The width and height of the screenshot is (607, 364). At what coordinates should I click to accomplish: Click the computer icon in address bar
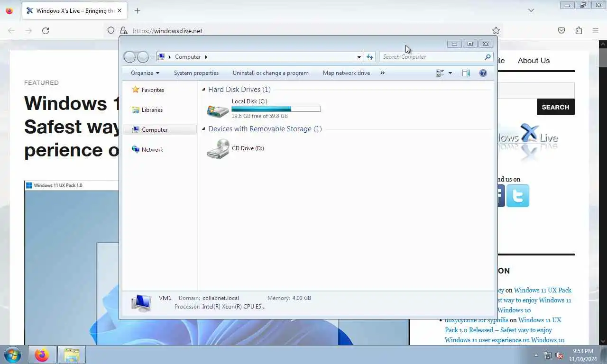(161, 57)
